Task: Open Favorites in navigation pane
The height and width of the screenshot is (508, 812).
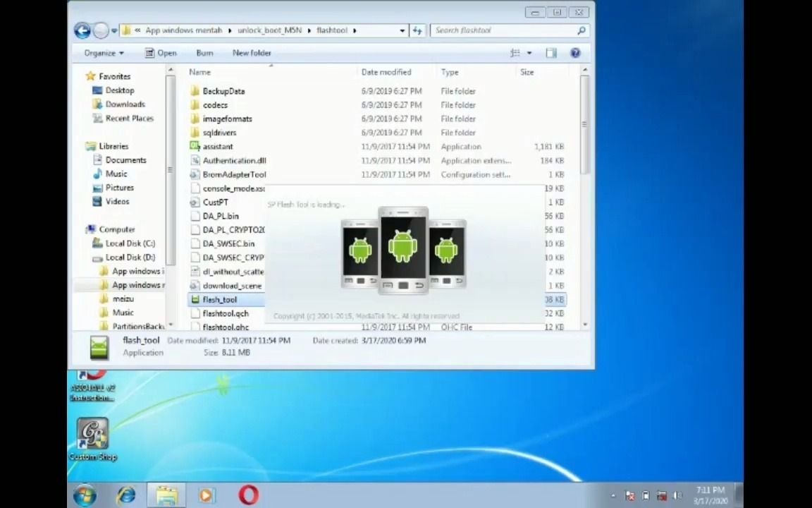Action: pos(114,76)
